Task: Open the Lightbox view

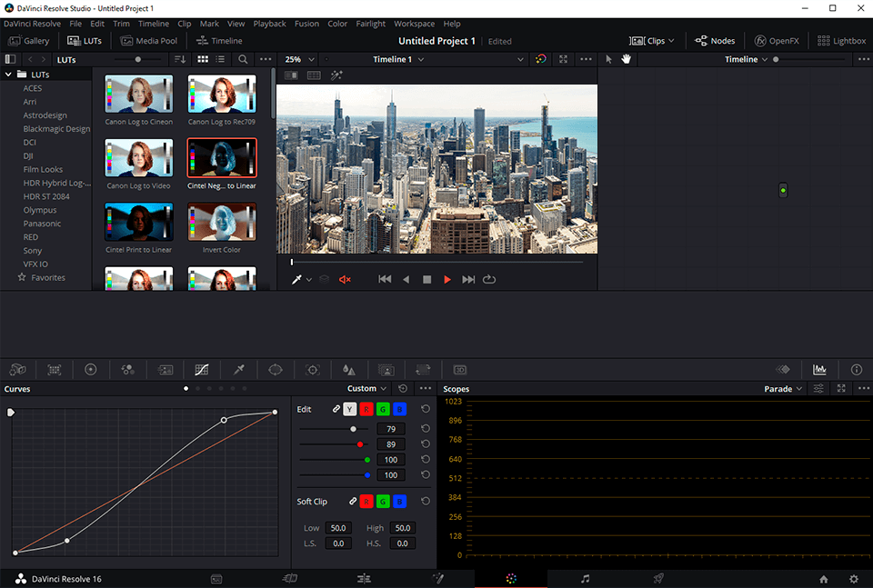Action: pyautogui.click(x=841, y=40)
